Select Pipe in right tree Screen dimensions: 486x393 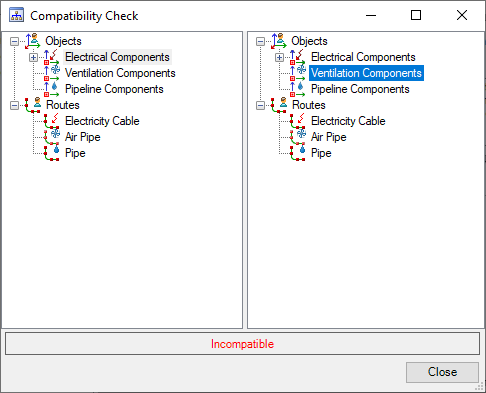click(x=321, y=153)
